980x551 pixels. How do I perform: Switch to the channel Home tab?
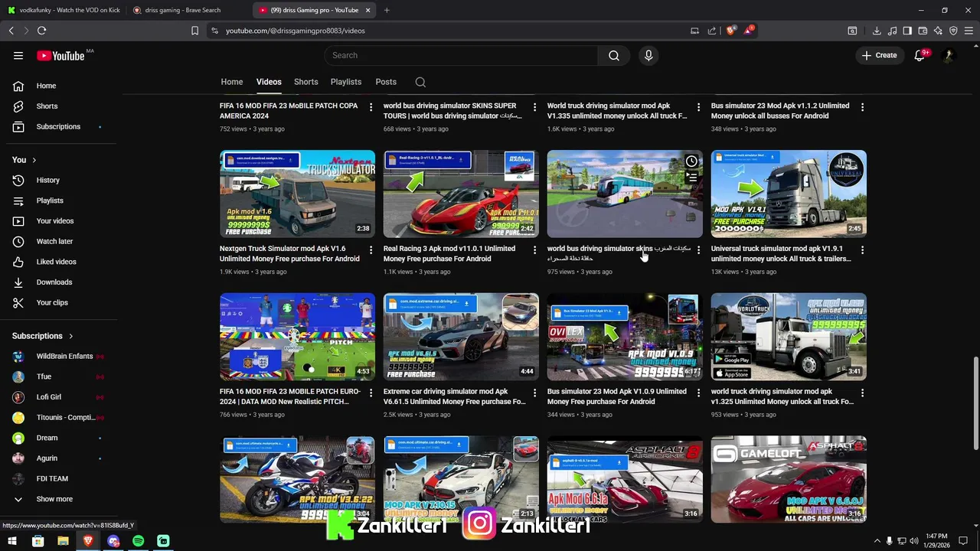pyautogui.click(x=232, y=82)
